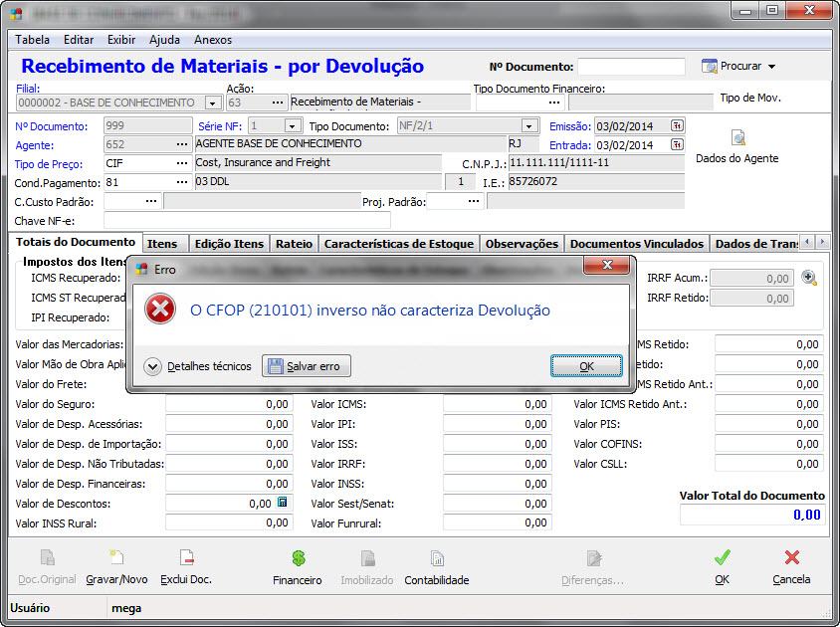The width and height of the screenshot is (840, 627).
Task: Expand the Série NF dropdown
Action: coord(292,126)
